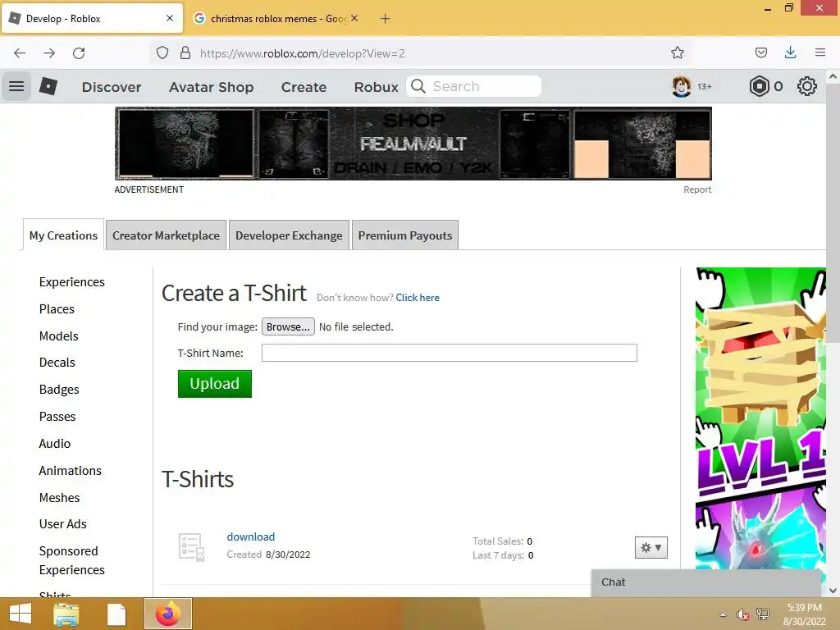The width and height of the screenshot is (840, 630).
Task: Open the download t-shirt link
Action: coord(251,536)
